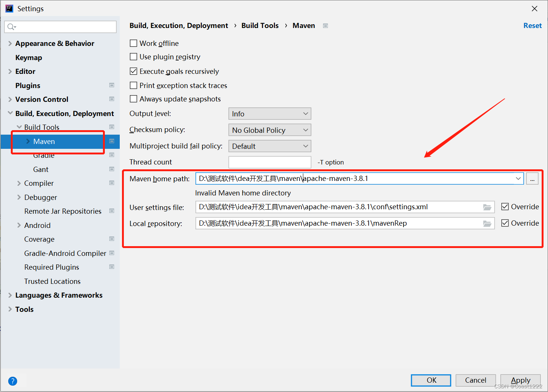Select Gradle-Android Compiler settings
This screenshot has width=548, height=392.
[x=65, y=253]
